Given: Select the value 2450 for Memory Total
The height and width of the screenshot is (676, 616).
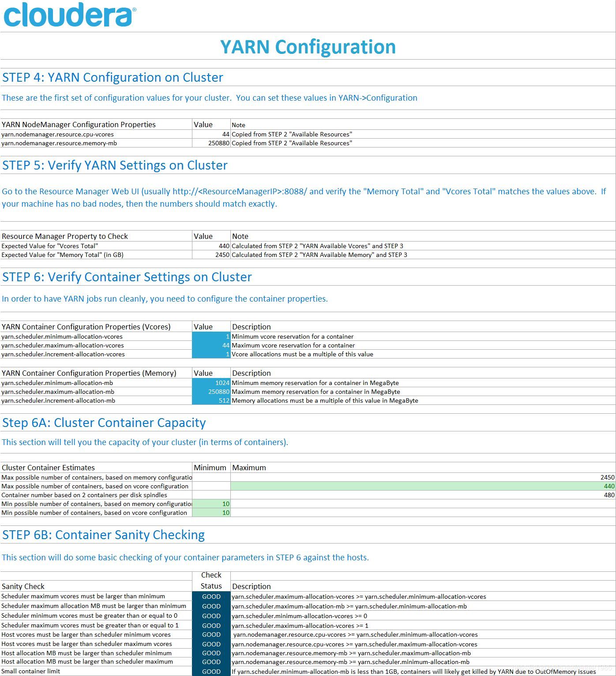Looking at the screenshot, I should (211, 255).
